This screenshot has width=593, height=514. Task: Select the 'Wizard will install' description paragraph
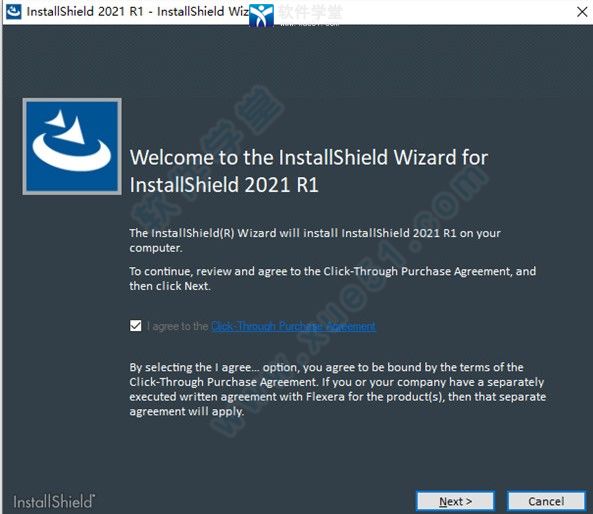click(315, 240)
